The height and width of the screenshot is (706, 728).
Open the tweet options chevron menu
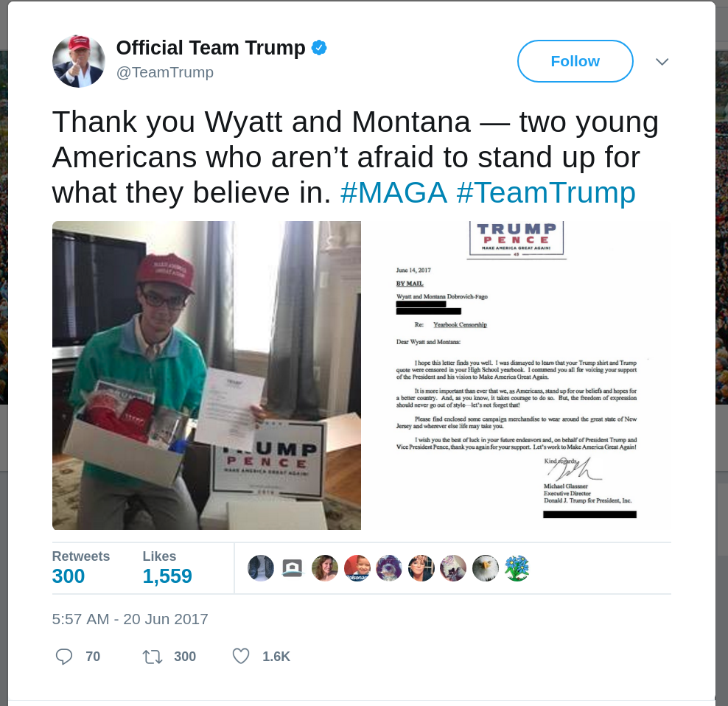pyautogui.click(x=662, y=61)
